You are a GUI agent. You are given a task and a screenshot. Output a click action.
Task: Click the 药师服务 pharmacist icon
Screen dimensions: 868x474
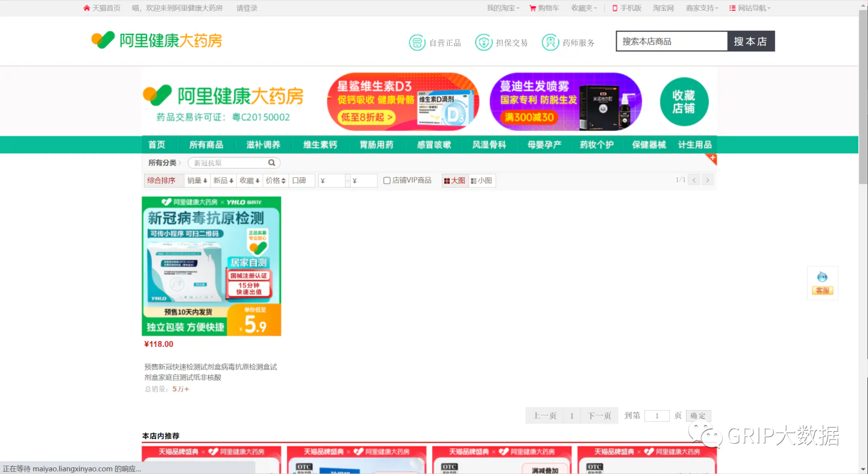[x=550, y=42]
